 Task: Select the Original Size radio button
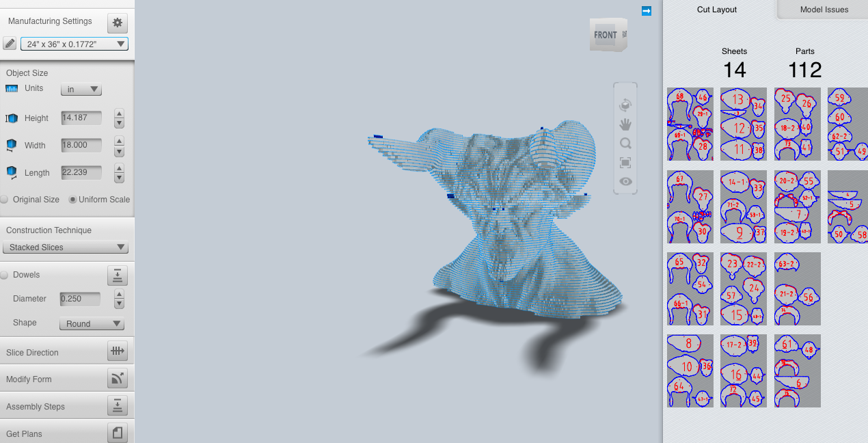5,199
